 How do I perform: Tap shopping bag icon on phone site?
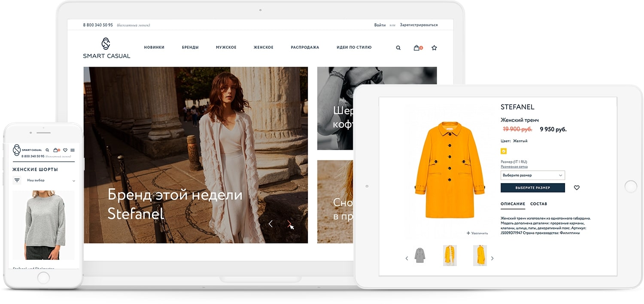click(56, 150)
